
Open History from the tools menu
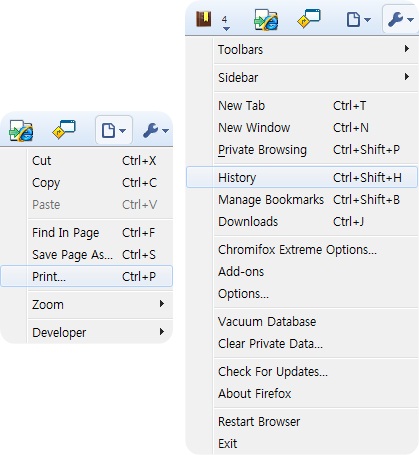click(302, 178)
